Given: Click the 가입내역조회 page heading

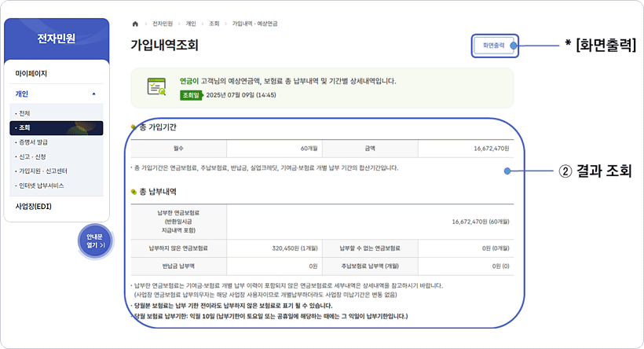Looking at the screenshot, I should pos(165,45).
